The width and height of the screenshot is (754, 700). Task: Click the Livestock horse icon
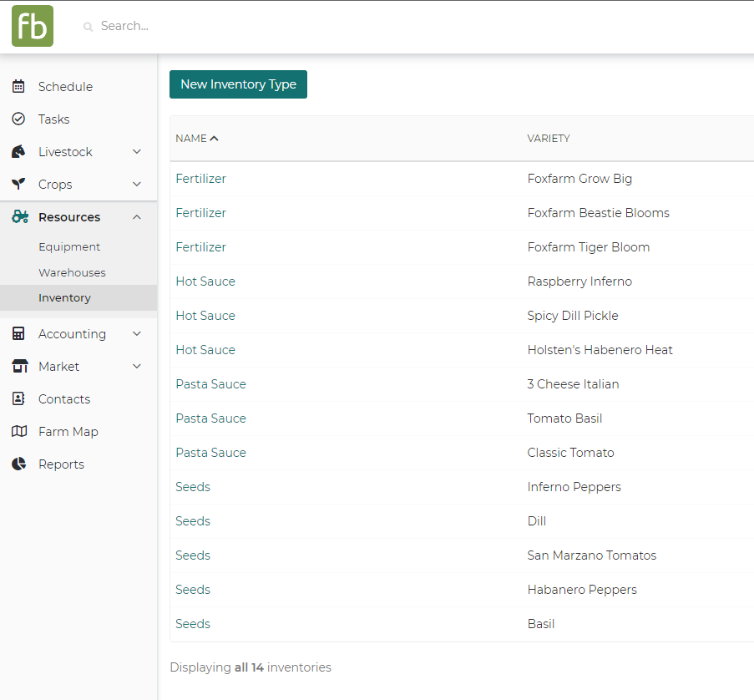(x=18, y=151)
